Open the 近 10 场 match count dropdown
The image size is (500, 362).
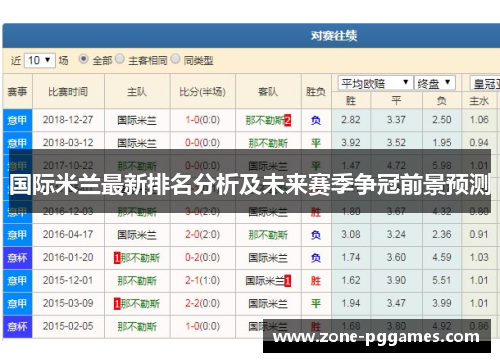point(39,60)
